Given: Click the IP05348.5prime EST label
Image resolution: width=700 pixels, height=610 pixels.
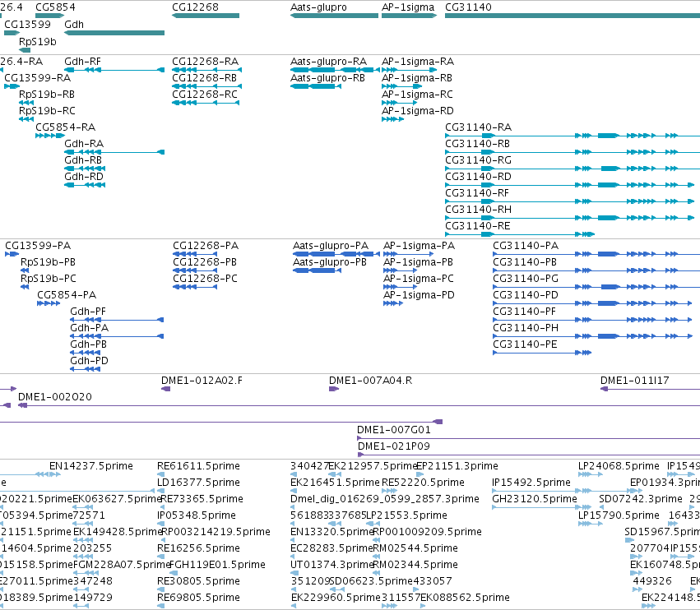Looking at the screenshot, I should (197, 515).
